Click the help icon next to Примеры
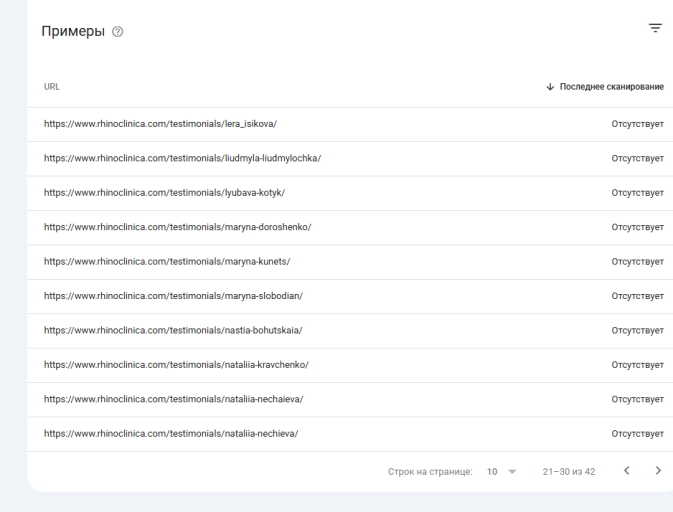673x512 pixels. click(117, 32)
